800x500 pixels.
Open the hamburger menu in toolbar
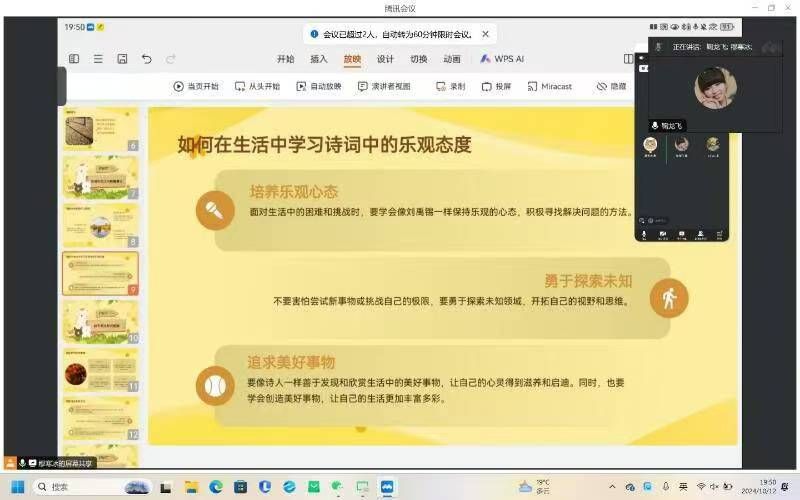(x=98, y=59)
